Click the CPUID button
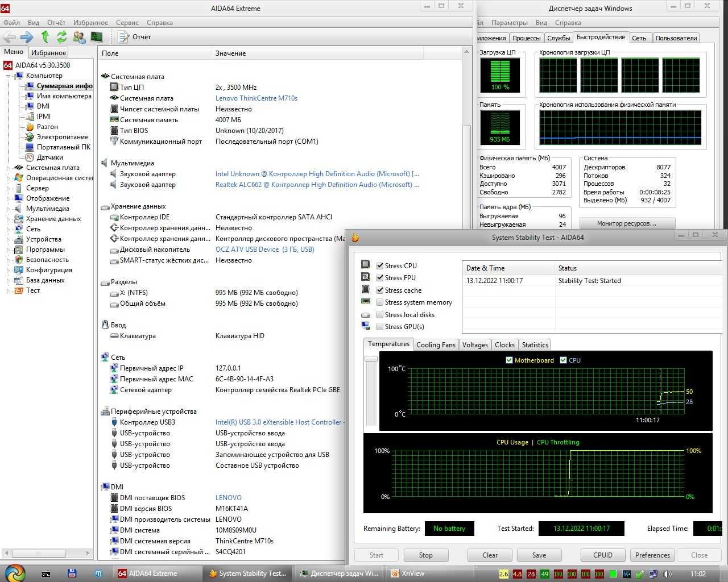Image resolution: width=728 pixels, height=582 pixels. [x=603, y=555]
